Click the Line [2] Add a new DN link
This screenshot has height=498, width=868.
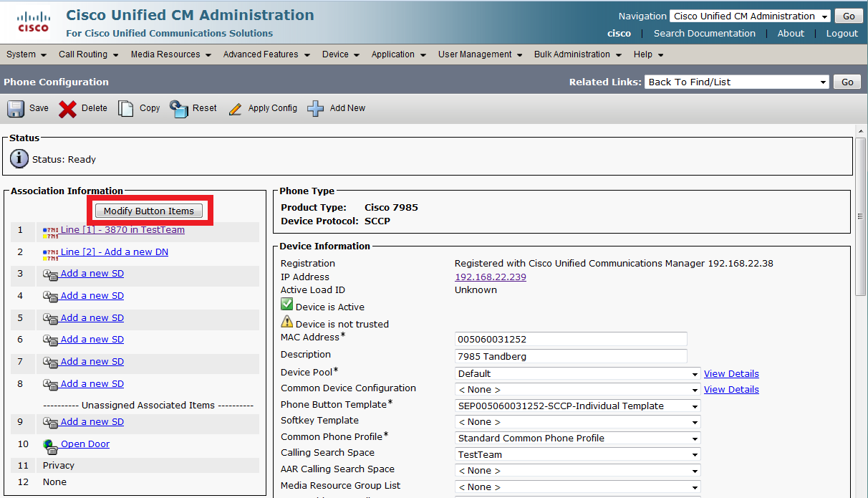[x=114, y=252]
